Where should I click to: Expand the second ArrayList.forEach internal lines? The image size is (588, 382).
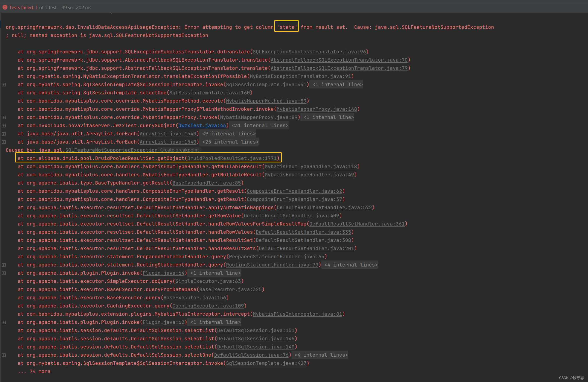pyautogui.click(x=4, y=142)
